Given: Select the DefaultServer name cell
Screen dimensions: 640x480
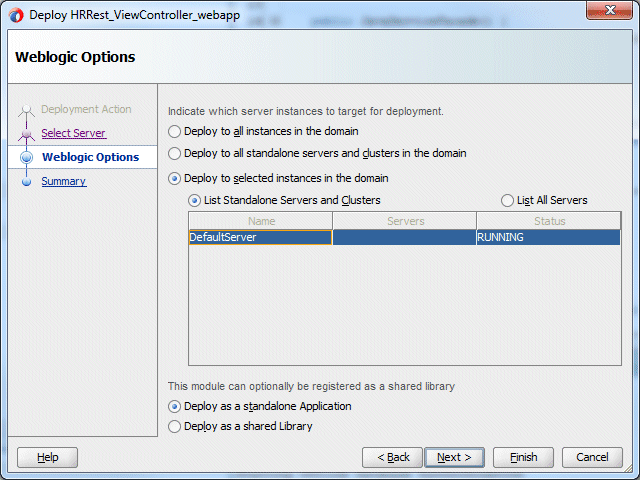Looking at the screenshot, I should pos(260,238).
